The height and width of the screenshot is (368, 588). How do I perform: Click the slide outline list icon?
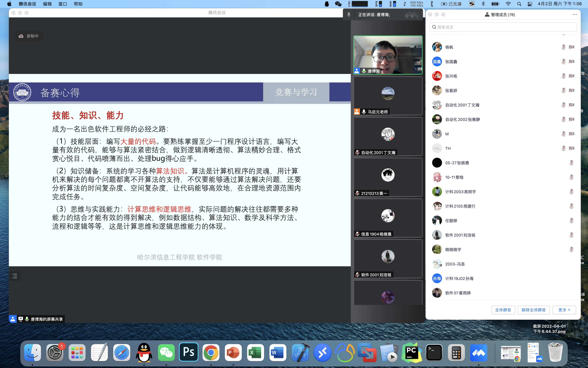pos(15,276)
